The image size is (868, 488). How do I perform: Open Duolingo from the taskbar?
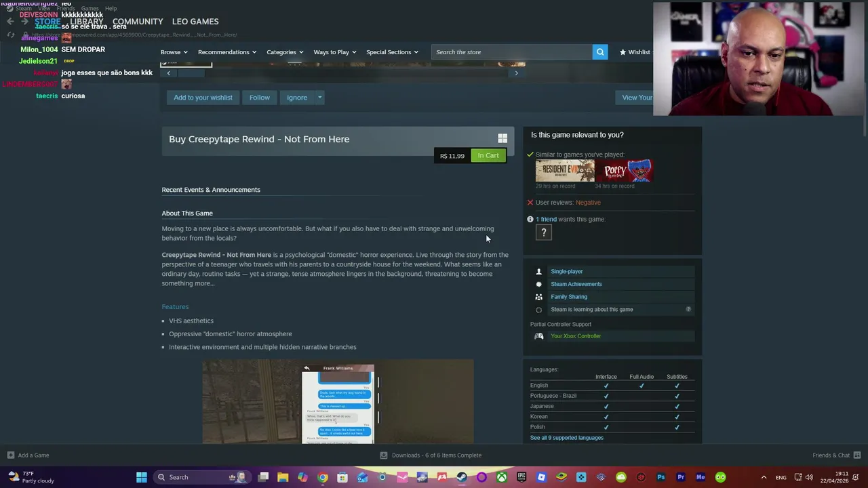(721, 477)
